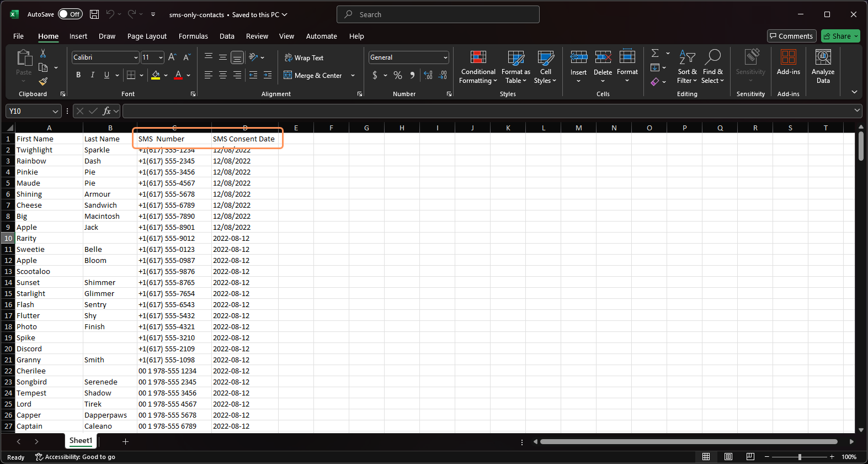The height and width of the screenshot is (464, 868).
Task: Select the Format Painter brush
Action: point(43,81)
